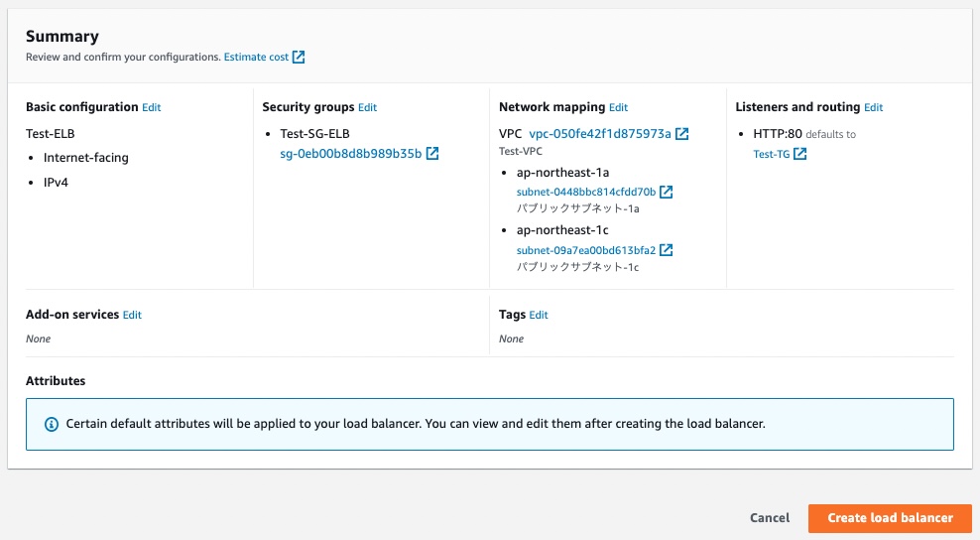Click external-link icon next to Test-TG
Screen dimensions: 980x540
pos(800,154)
